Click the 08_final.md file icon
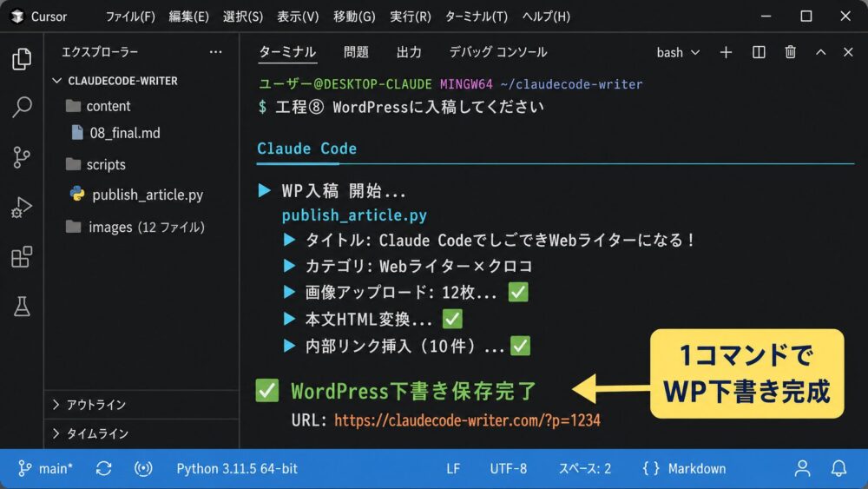This screenshot has height=489, width=868. point(77,132)
